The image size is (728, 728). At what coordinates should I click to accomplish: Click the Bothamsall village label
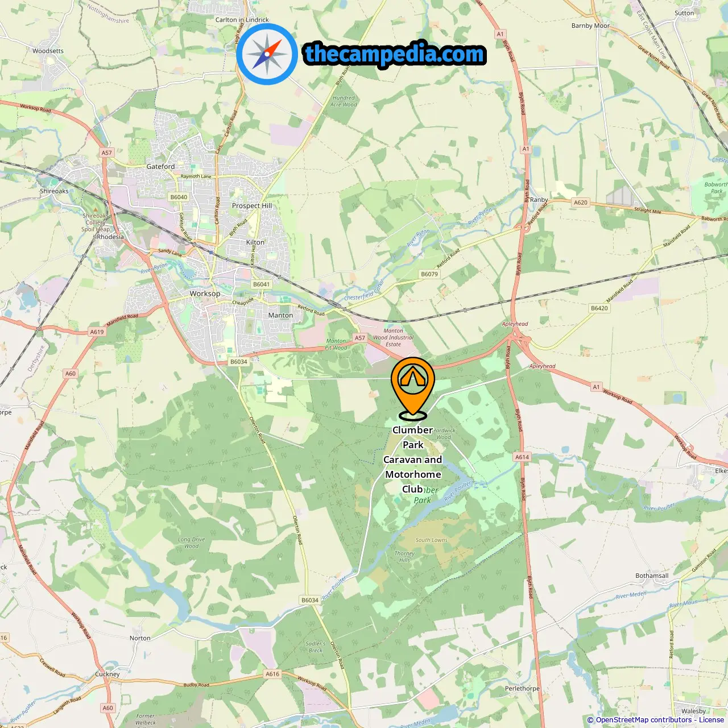point(652,576)
